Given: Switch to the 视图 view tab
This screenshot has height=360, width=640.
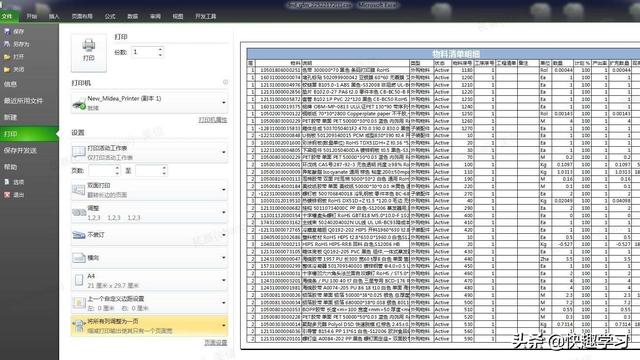Looking at the screenshot, I should tap(178, 16).
